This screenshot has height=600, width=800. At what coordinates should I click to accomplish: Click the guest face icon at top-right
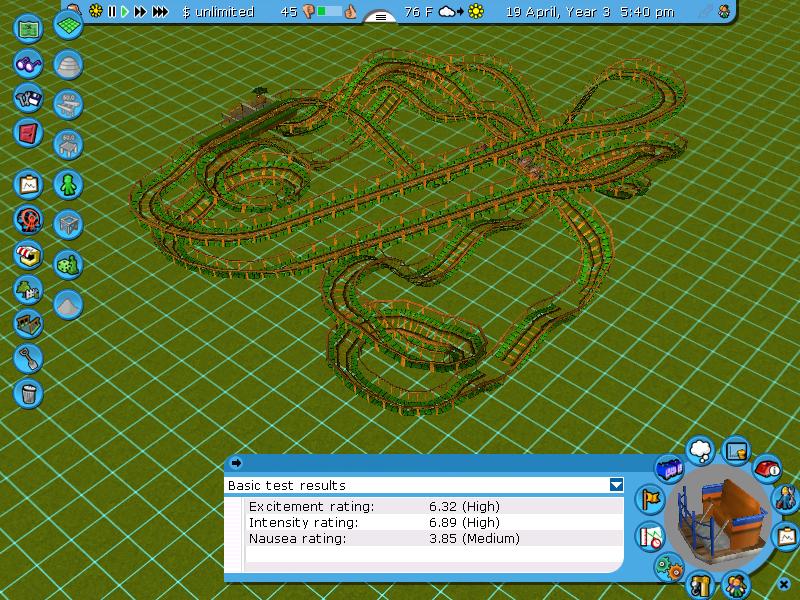723,12
